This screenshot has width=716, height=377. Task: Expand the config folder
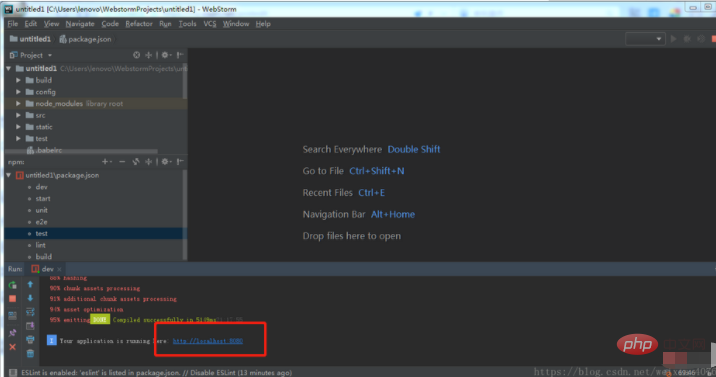(x=18, y=92)
